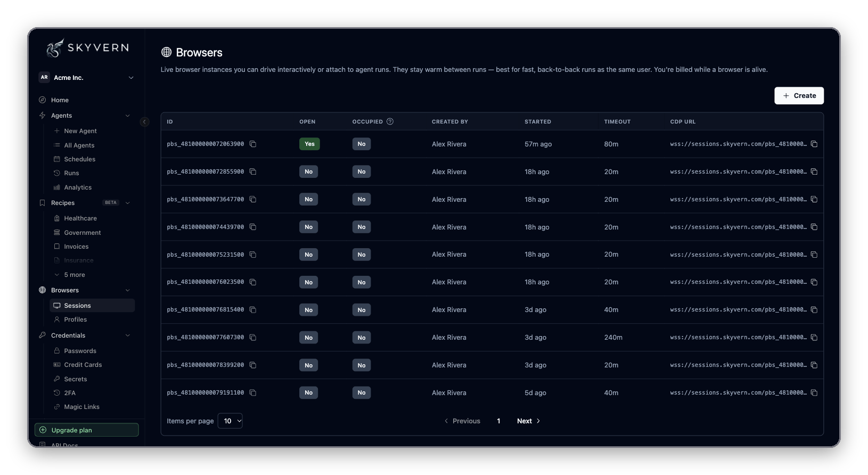
Task: Open the Items per page dropdown
Action: click(230, 421)
